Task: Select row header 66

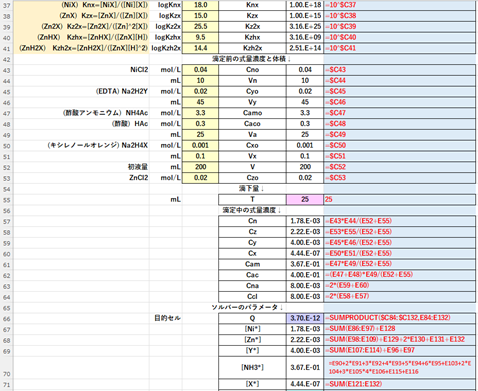Action: 7,319
